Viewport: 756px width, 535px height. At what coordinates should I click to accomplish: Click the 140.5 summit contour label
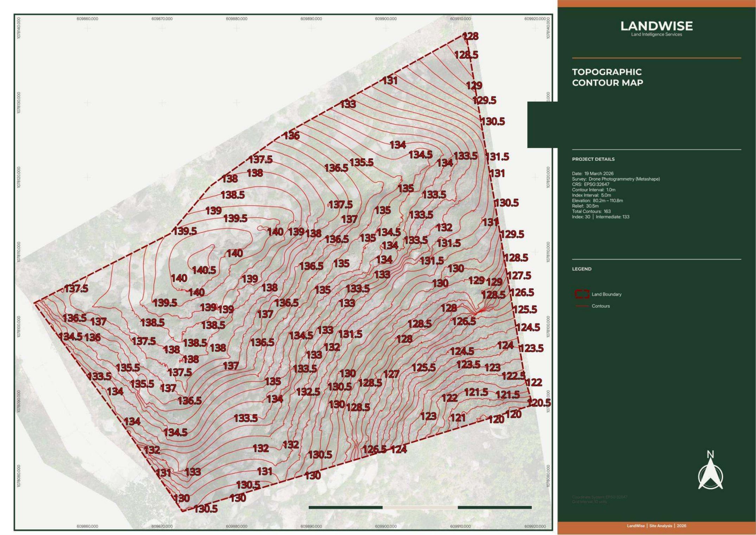click(x=204, y=270)
